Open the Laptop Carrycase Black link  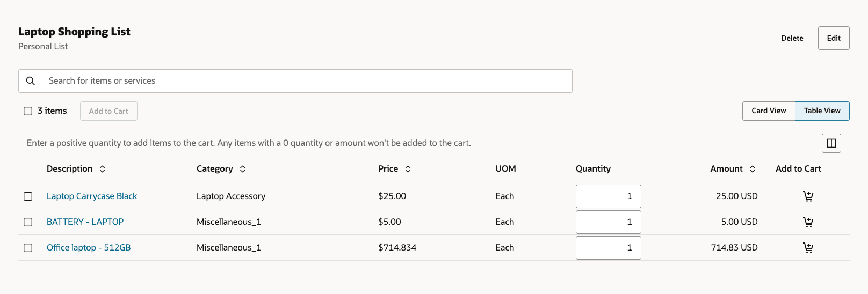click(92, 196)
